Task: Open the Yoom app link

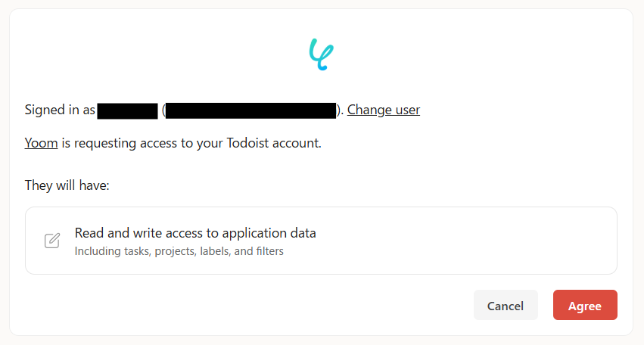Action: [x=41, y=143]
